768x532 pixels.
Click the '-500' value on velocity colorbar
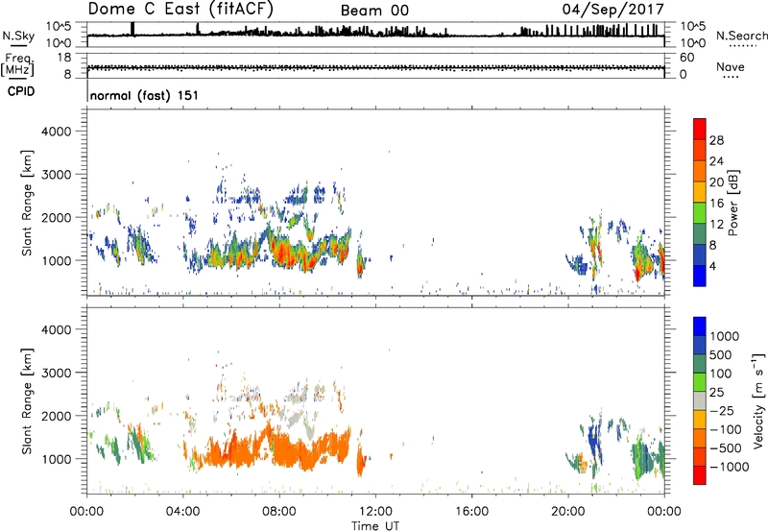[726, 448]
